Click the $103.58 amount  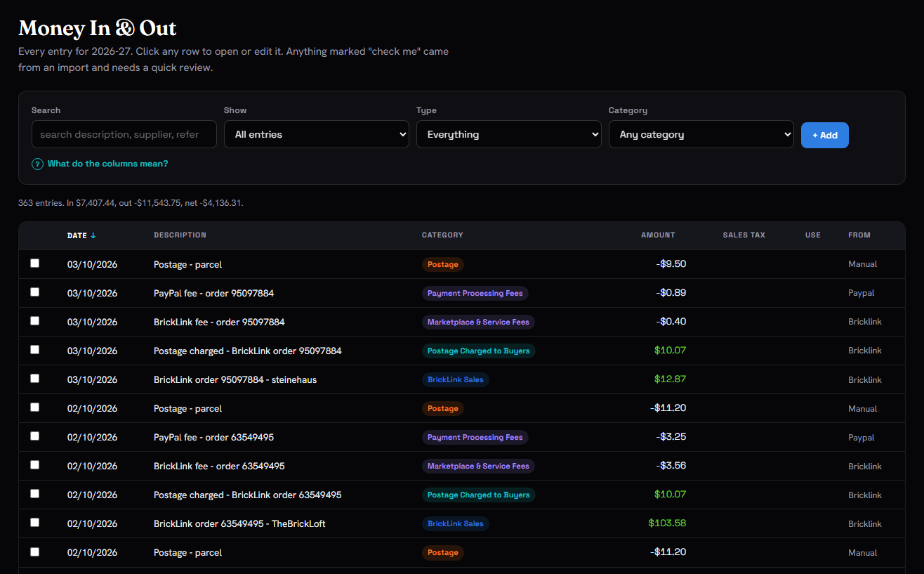coord(667,523)
